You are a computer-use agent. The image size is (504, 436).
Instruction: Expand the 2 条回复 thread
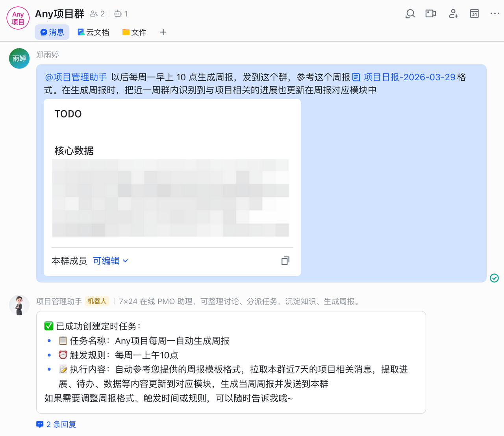click(x=56, y=424)
